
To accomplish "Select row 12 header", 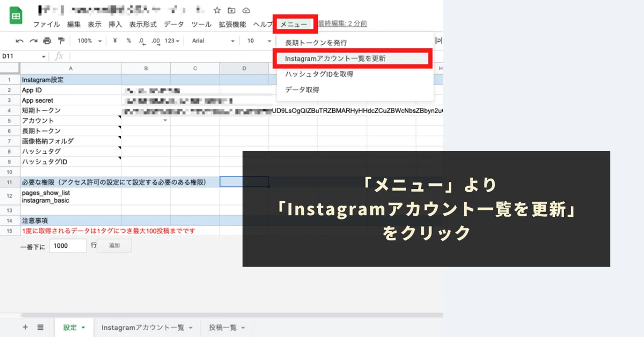I will [10, 196].
